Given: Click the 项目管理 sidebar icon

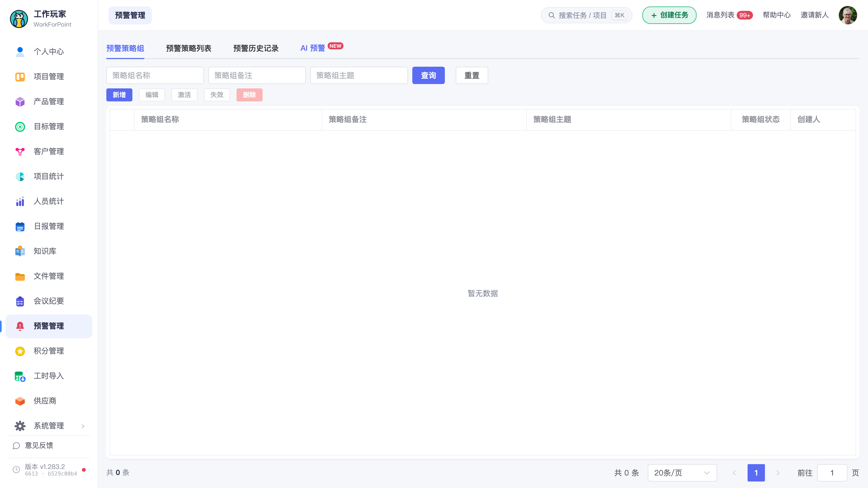Looking at the screenshot, I should (x=20, y=76).
